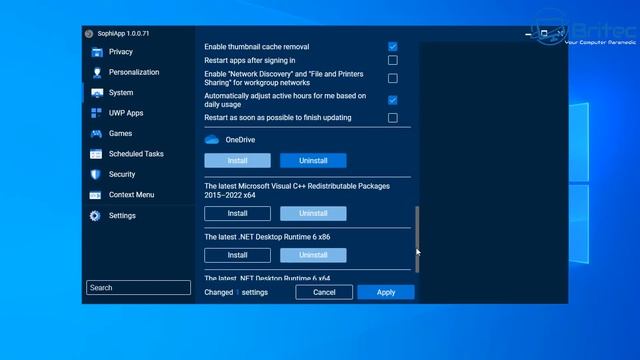The width and height of the screenshot is (640, 360).
Task: Go to UWP Apps
Action: (x=126, y=113)
